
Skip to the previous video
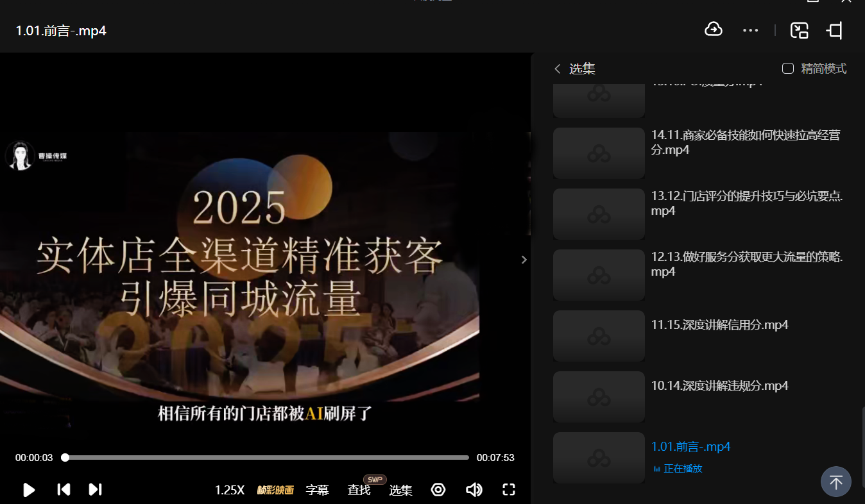click(64, 490)
